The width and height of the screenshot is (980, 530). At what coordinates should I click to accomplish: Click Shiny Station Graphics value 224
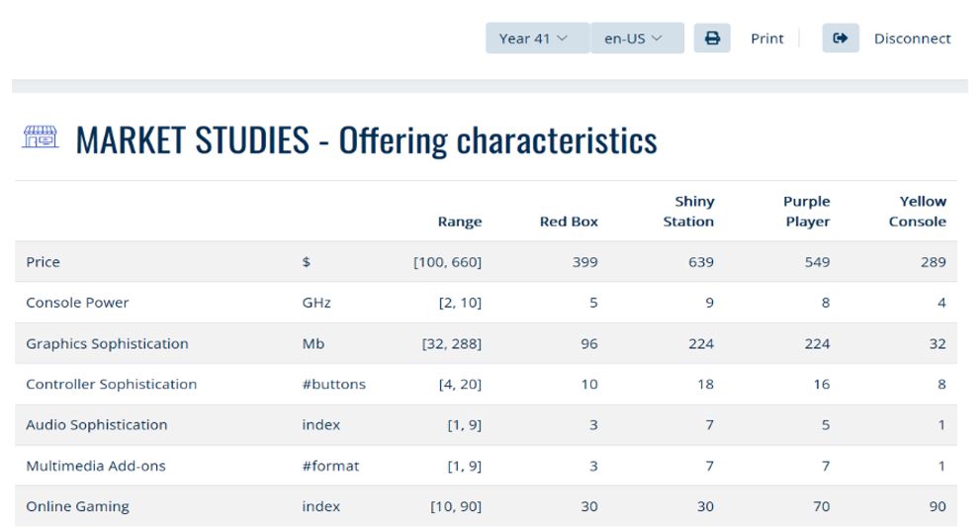click(700, 344)
